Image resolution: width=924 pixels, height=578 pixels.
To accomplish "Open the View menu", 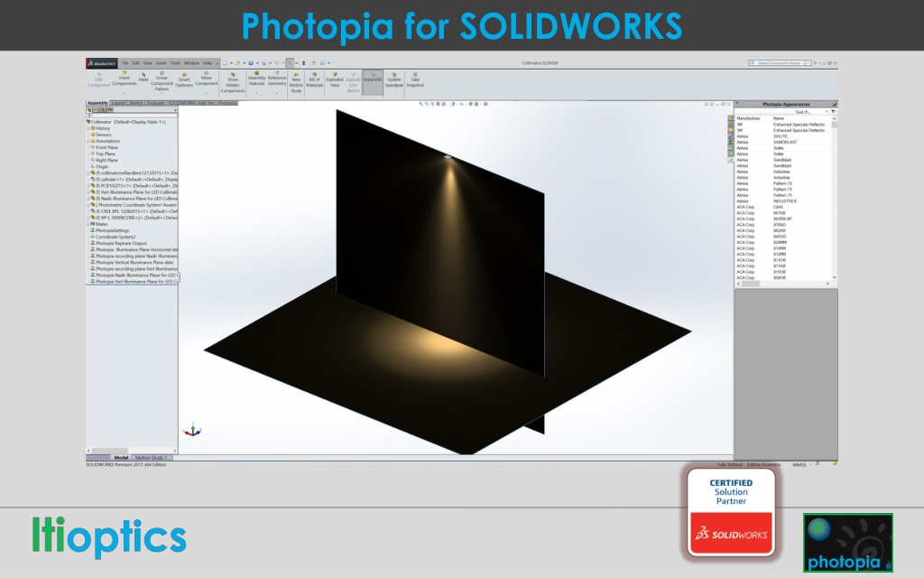I will coord(147,63).
